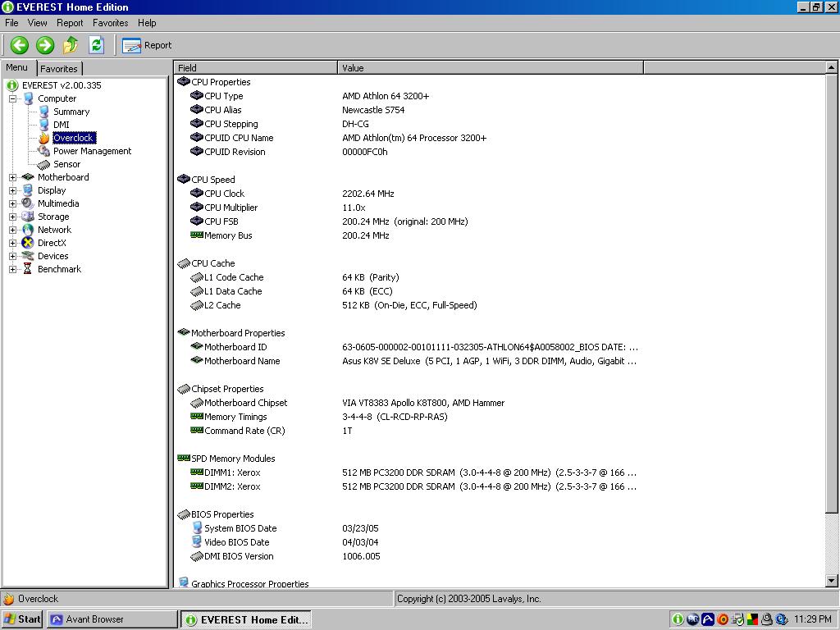
Task: Click the Value column header
Action: point(491,67)
